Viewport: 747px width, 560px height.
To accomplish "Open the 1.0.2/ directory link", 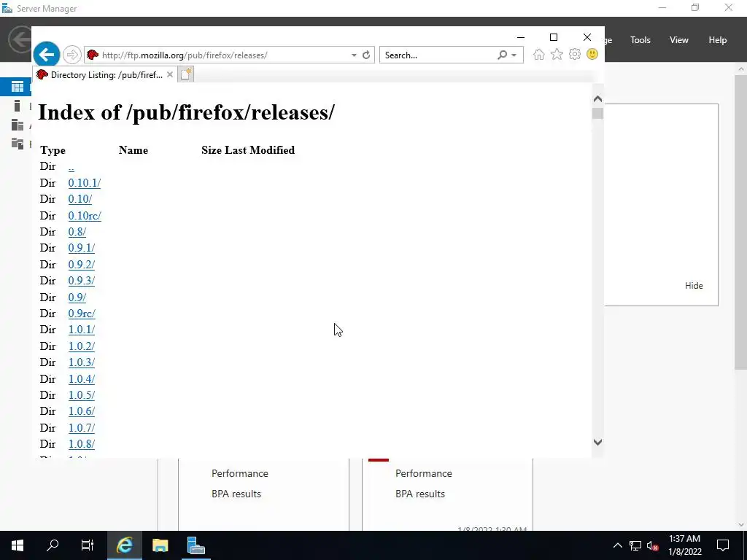I will point(82,346).
